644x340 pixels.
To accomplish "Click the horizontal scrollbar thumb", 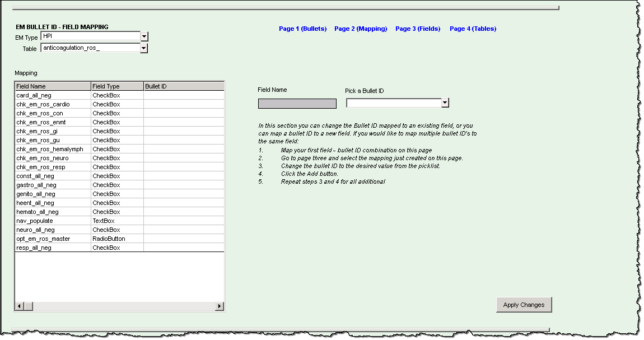I will tap(29, 306).
